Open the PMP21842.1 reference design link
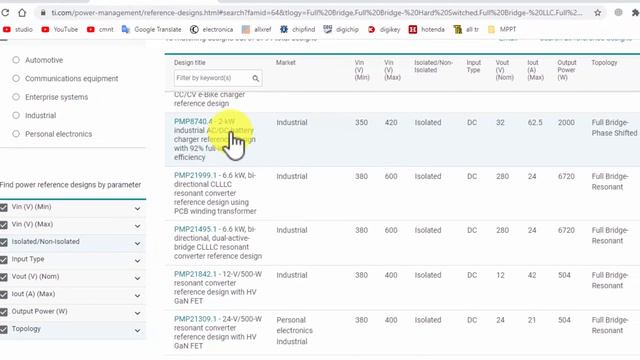 click(195, 274)
